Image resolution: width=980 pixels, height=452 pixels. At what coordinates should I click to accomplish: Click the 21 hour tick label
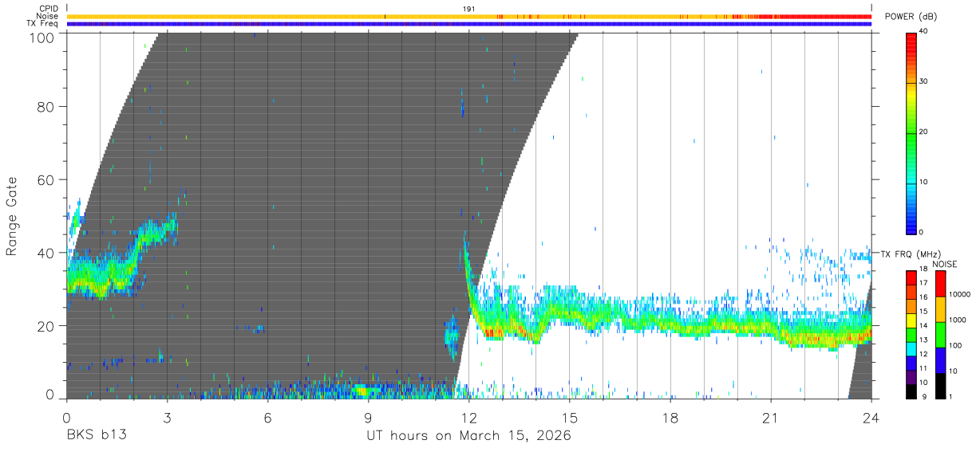tap(771, 417)
